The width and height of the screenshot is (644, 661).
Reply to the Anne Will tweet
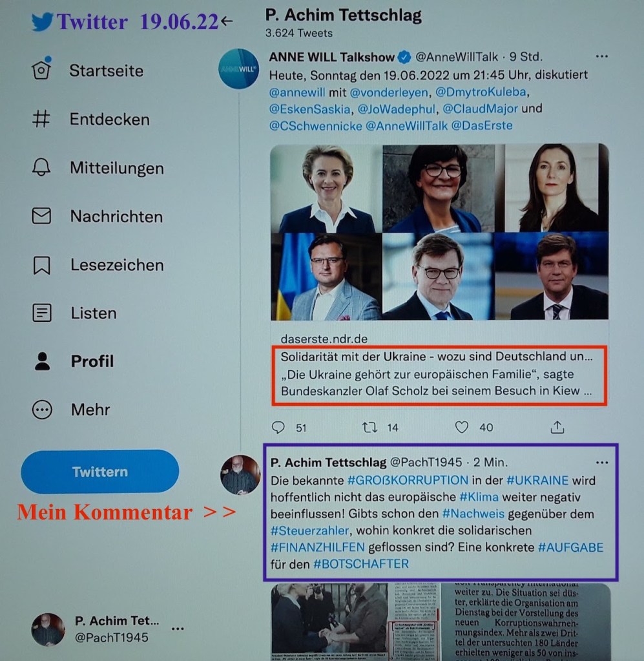(x=278, y=427)
